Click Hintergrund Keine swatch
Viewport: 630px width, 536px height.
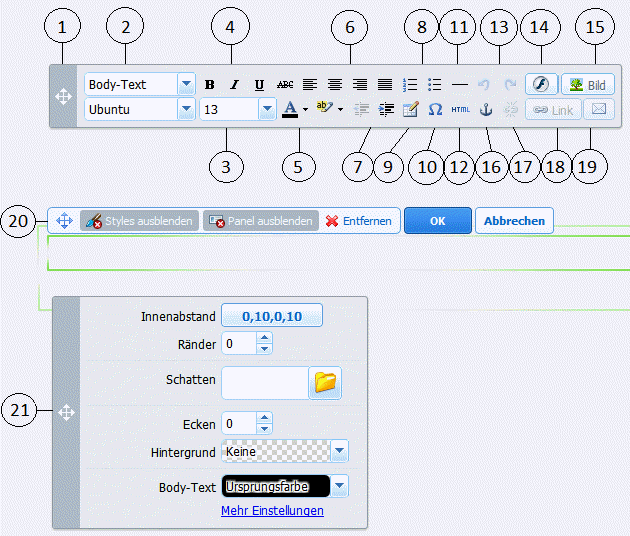(x=276, y=451)
